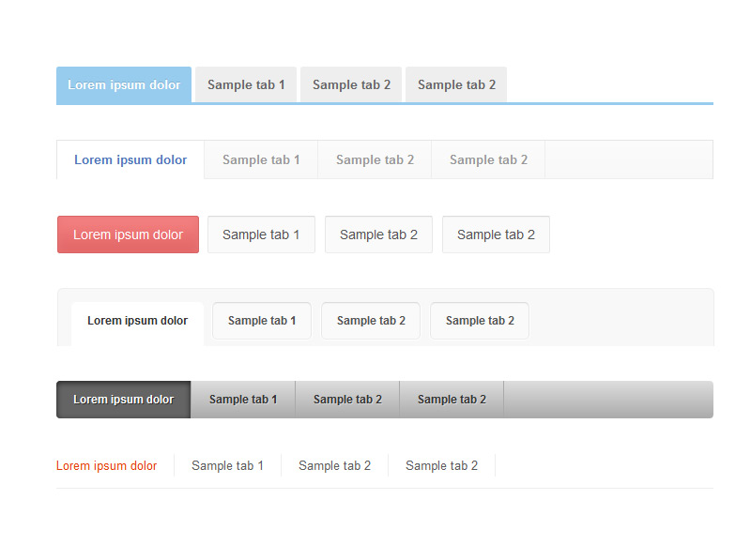Open first 'Sample tab 2' with light gray text
This screenshot has height=560, width=751.
point(375,159)
